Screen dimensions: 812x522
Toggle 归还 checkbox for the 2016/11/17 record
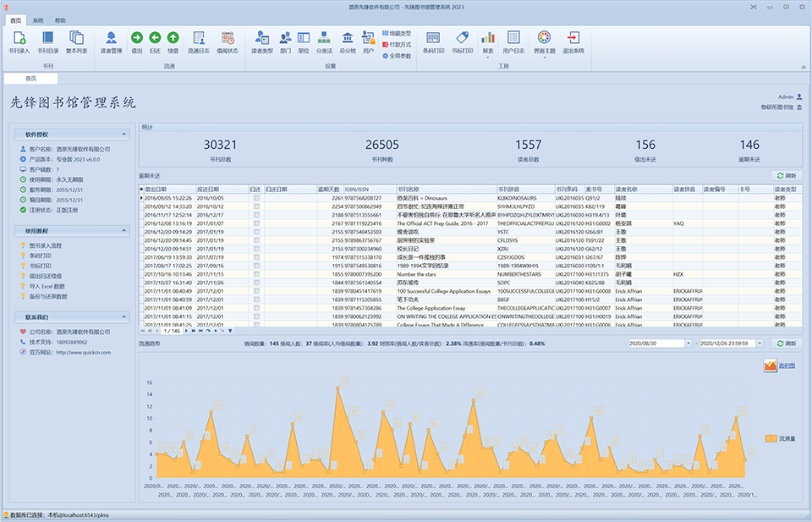pyautogui.click(x=256, y=215)
